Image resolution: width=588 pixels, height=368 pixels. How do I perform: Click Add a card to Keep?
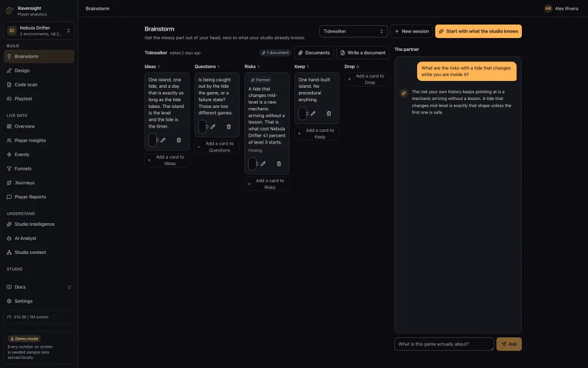317,134
